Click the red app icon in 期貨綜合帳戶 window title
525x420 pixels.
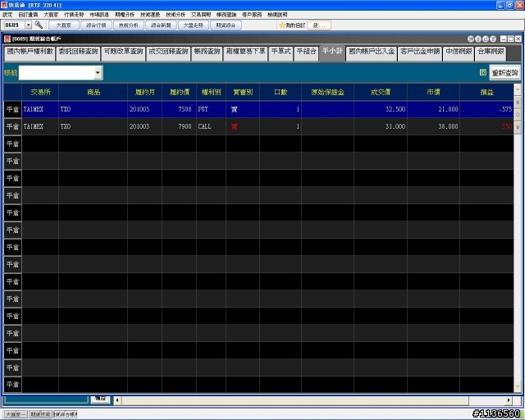coord(7,39)
